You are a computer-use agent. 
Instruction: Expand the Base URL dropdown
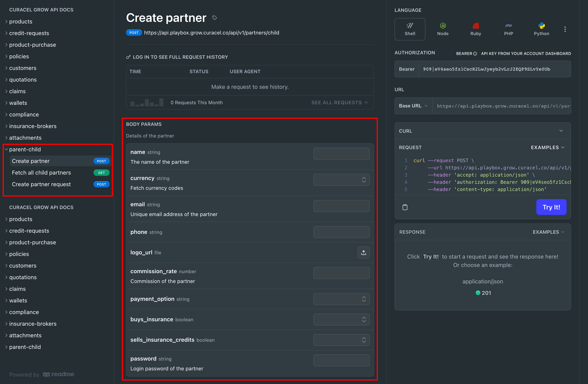[x=413, y=106]
